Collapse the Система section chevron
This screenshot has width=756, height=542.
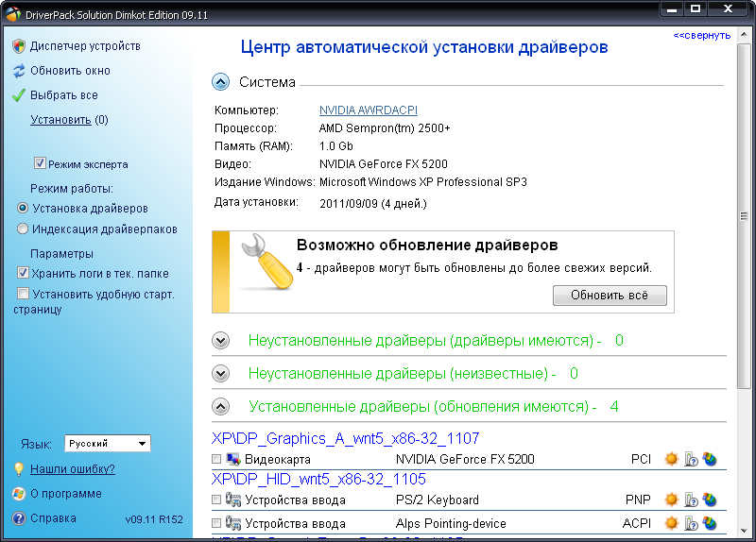click(221, 82)
